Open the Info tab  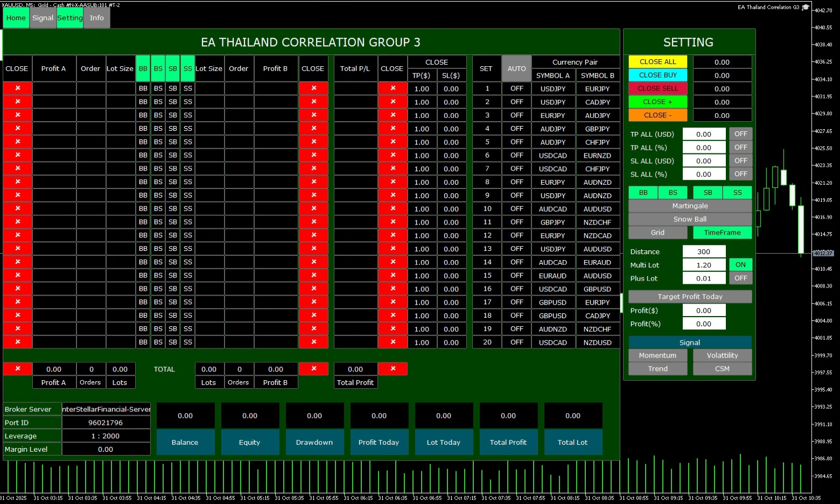97,18
